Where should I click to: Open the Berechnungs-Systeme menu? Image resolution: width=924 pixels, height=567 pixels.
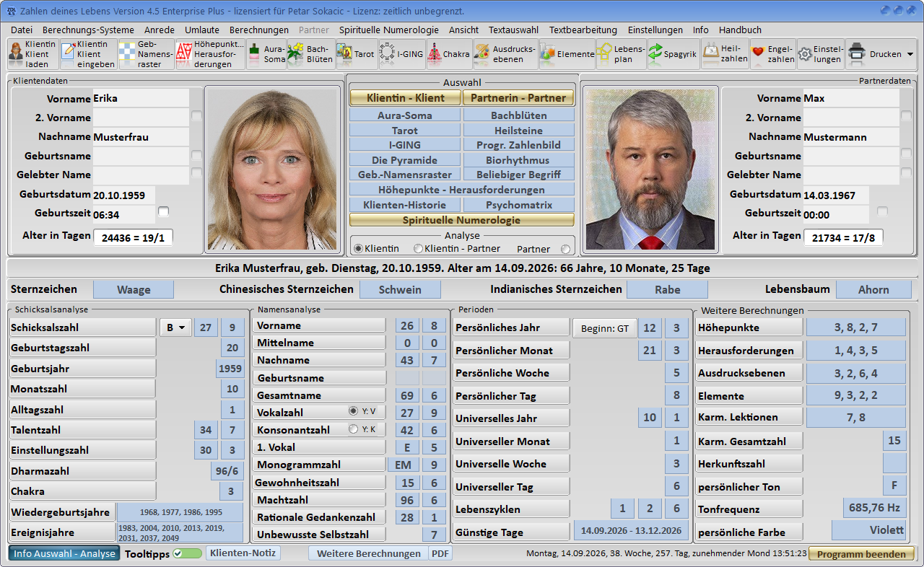coord(88,30)
